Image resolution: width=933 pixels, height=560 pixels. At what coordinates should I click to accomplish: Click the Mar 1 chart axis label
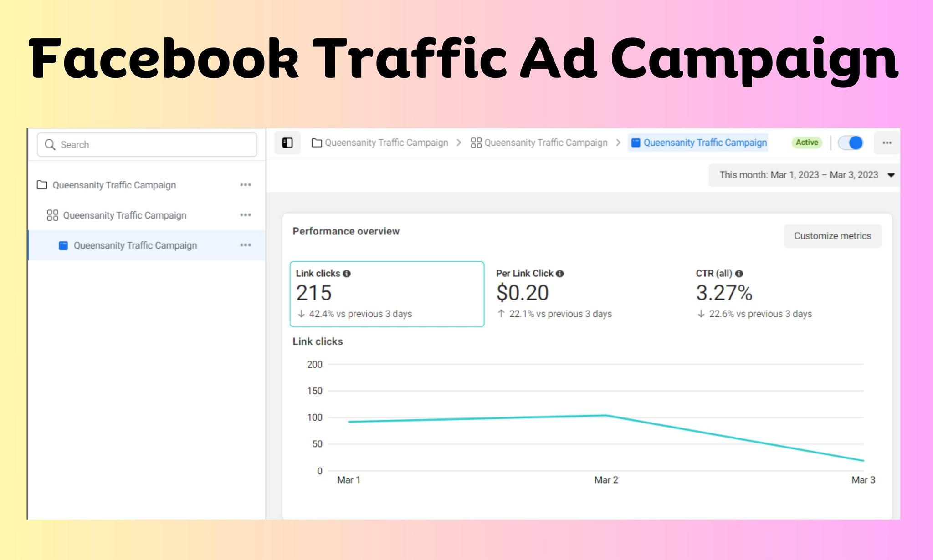[349, 480]
